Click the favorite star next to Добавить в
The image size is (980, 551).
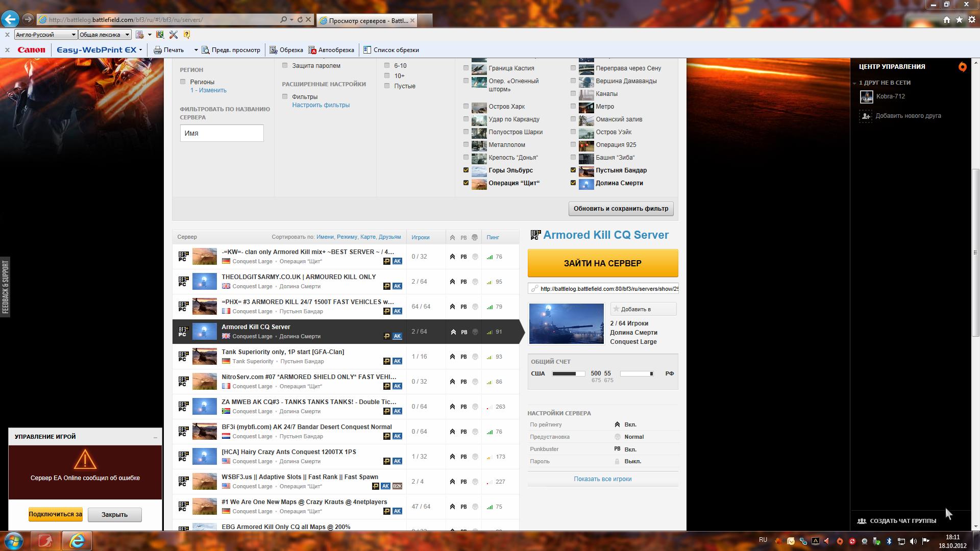click(x=616, y=309)
